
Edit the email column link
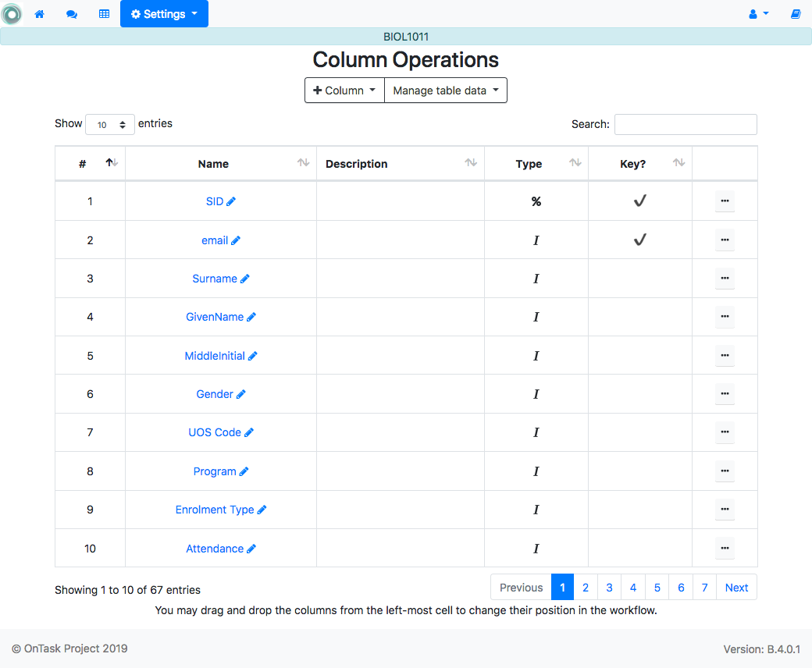tap(221, 240)
